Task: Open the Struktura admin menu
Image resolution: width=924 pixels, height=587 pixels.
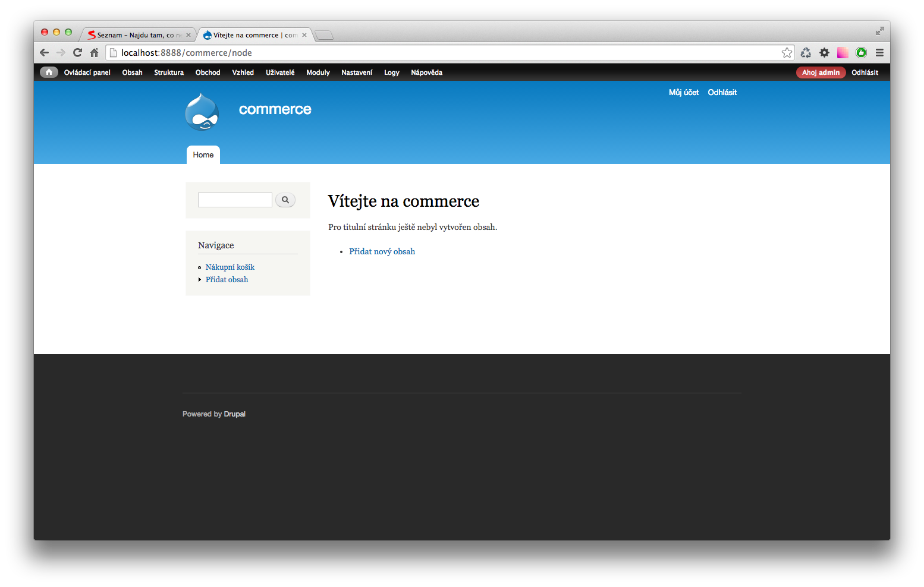Action: [x=169, y=72]
